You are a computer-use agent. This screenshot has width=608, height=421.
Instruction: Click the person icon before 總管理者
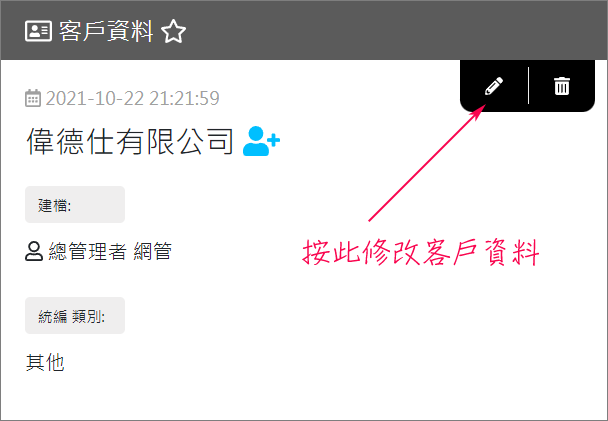[34, 251]
